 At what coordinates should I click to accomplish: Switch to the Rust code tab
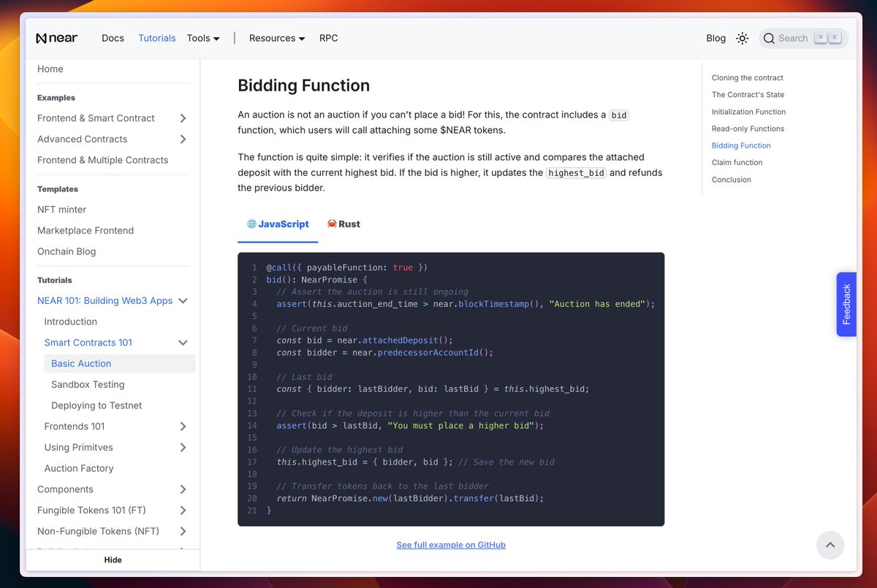pyautogui.click(x=343, y=224)
